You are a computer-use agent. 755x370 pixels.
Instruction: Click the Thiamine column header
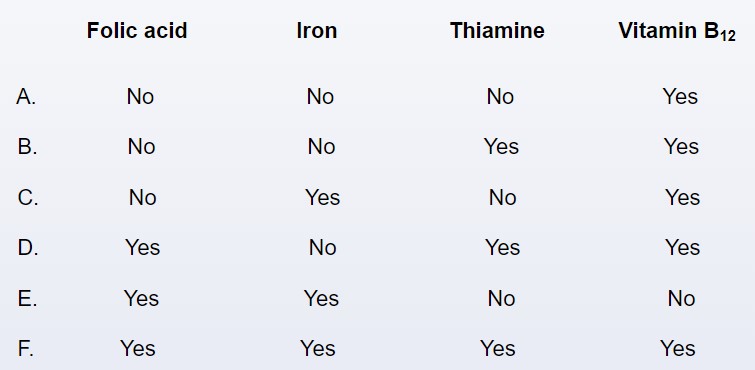[x=497, y=31]
